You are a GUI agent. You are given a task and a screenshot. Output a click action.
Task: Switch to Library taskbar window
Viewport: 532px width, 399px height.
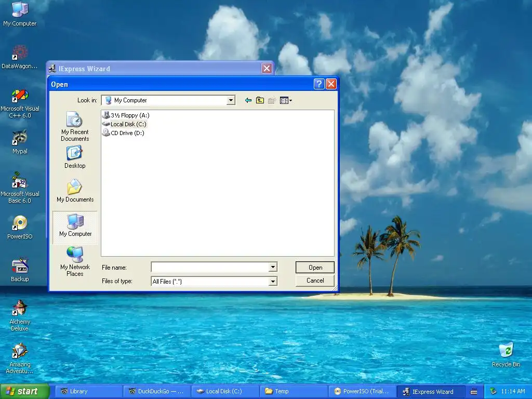click(88, 391)
